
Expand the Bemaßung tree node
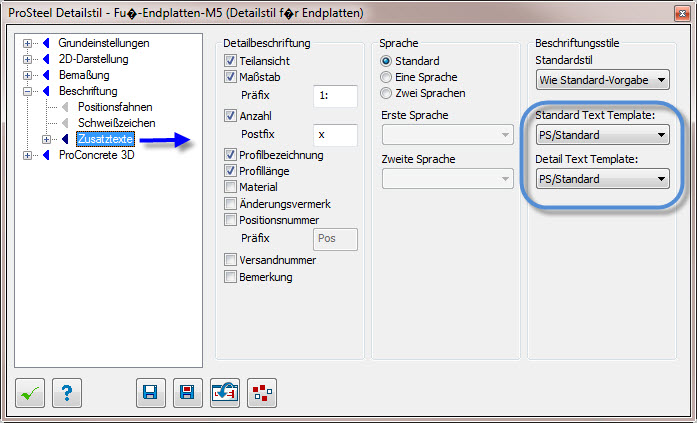(x=28, y=76)
